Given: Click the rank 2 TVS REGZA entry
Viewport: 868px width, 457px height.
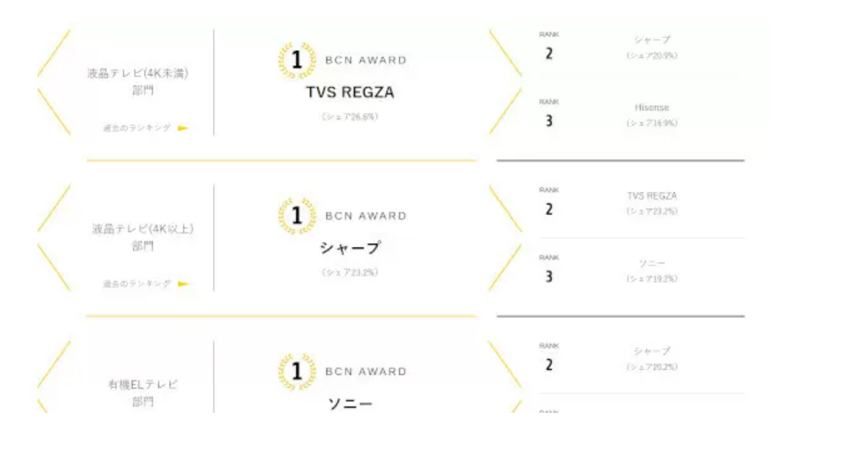Looking at the screenshot, I should click(651, 203).
